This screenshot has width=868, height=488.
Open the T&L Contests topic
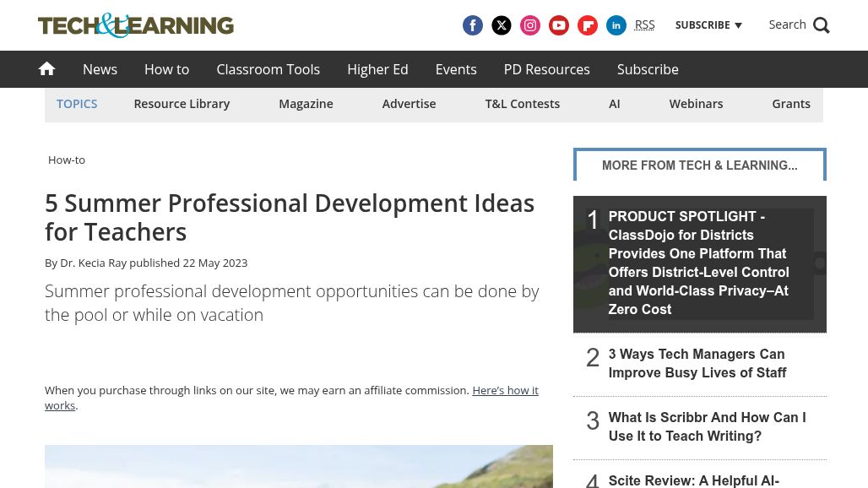[523, 104]
